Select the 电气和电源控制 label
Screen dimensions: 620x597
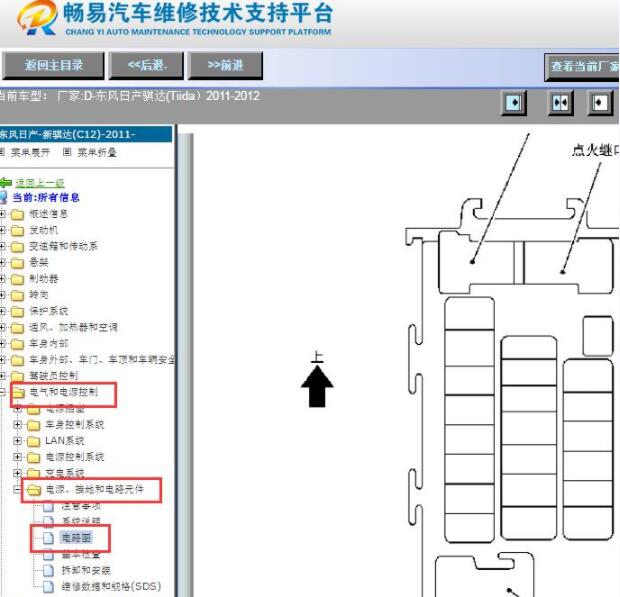click(63, 392)
